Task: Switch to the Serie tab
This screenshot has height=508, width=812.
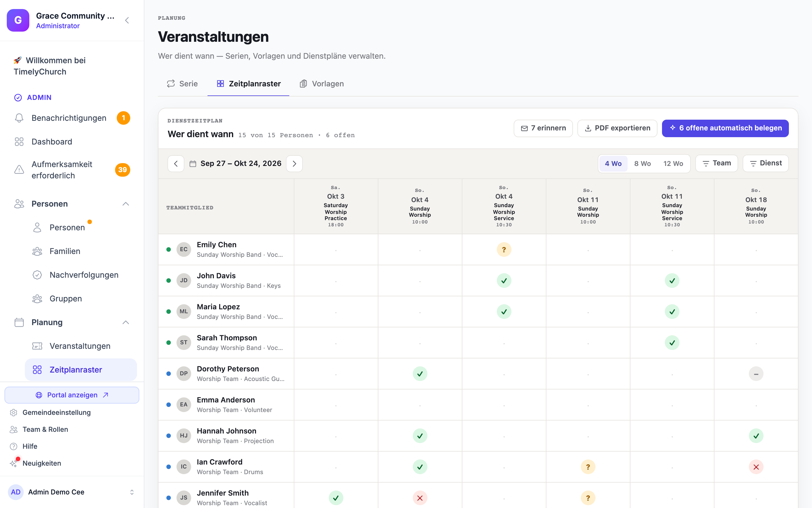Action: (x=182, y=84)
